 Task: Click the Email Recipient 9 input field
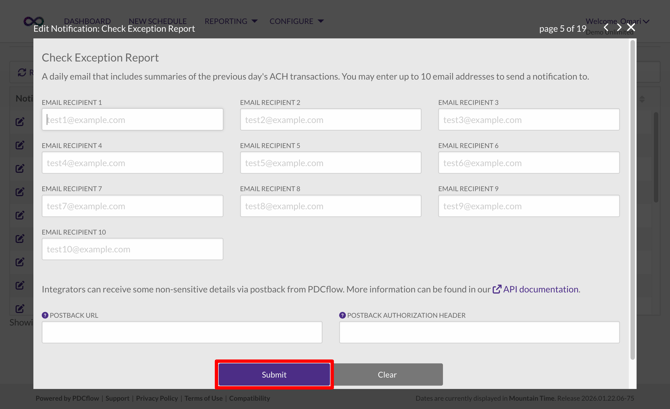click(x=529, y=206)
